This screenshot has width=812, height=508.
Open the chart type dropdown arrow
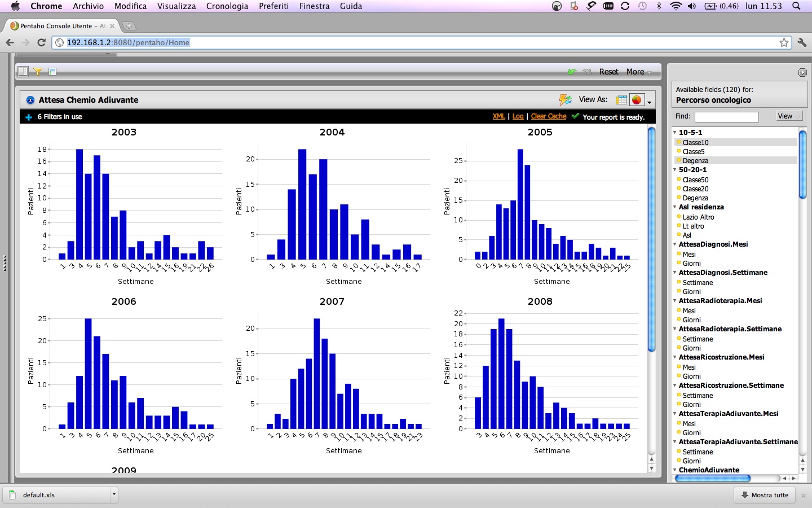650,102
